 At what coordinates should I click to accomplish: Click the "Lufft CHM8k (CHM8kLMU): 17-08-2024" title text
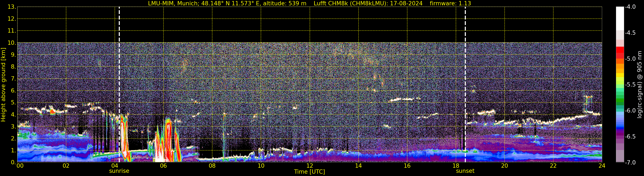(x=368, y=3)
